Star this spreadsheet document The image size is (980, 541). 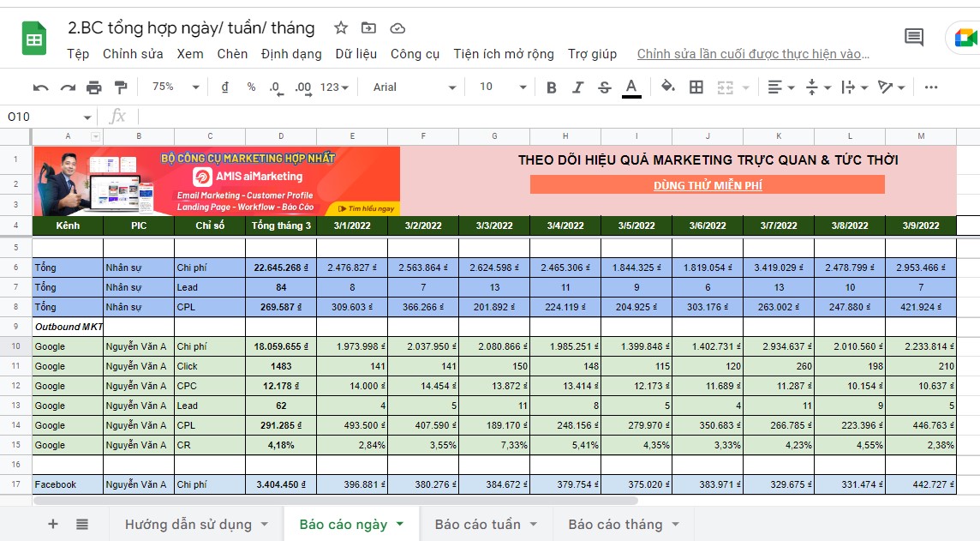[341, 28]
